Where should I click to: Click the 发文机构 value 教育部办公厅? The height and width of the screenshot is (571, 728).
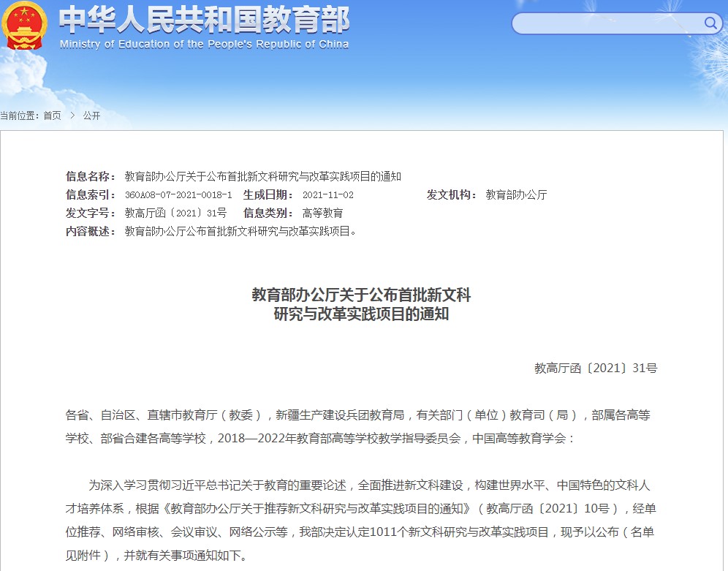[x=516, y=195]
